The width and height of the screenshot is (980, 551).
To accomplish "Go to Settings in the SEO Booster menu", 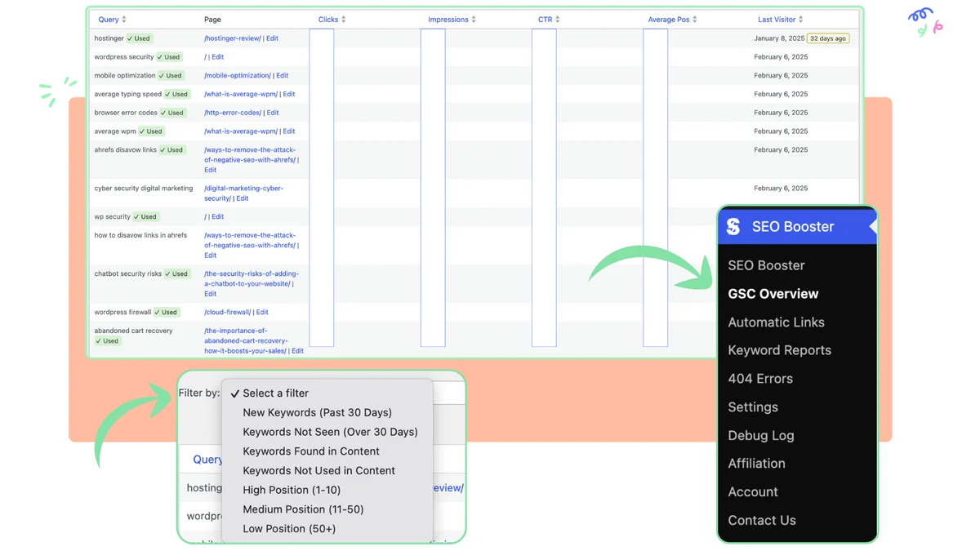I will point(752,407).
